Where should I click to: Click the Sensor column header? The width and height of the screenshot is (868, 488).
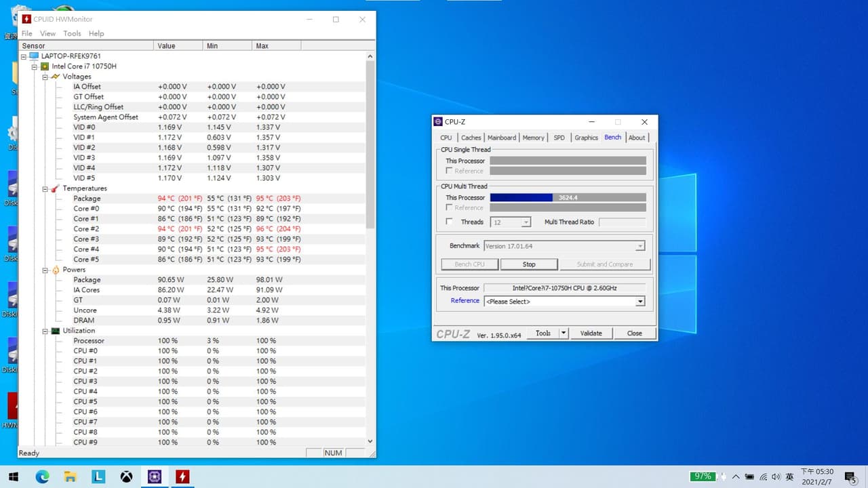[x=86, y=46]
